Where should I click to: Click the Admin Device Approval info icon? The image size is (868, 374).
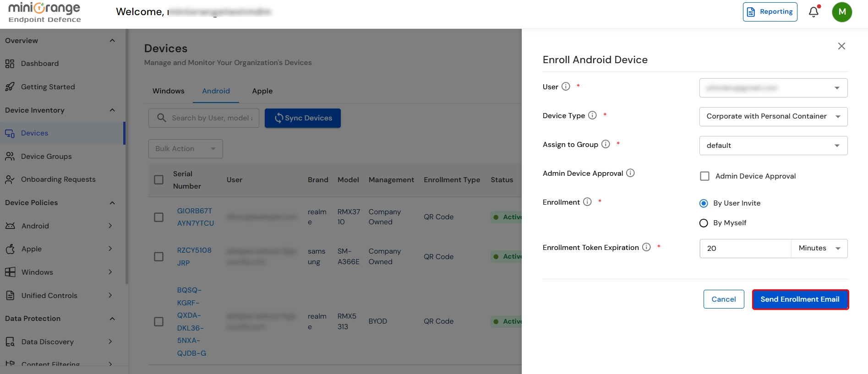(630, 173)
